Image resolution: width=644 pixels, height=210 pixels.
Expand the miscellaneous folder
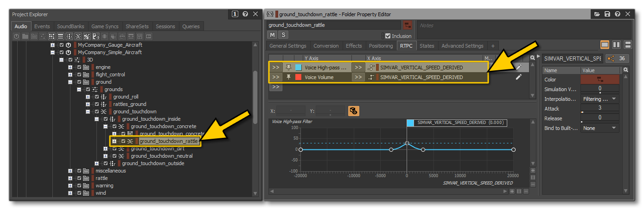70,171
